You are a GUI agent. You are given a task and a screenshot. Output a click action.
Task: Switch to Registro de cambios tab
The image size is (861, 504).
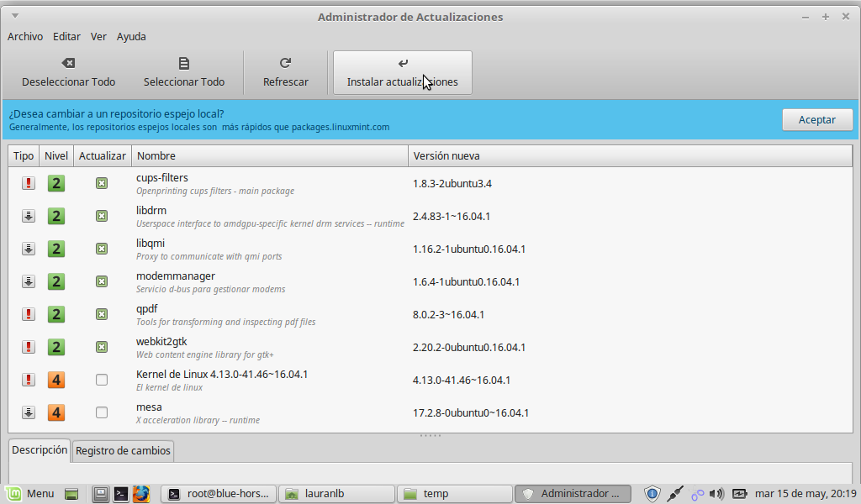(123, 451)
